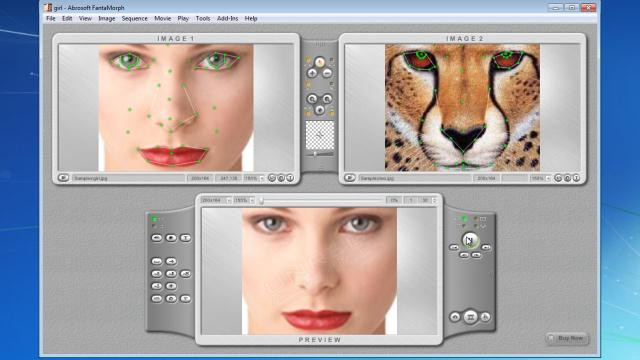The image size is (640, 360).
Task: Click the left round button at bottom of right panel
Action: click(455, 317)
